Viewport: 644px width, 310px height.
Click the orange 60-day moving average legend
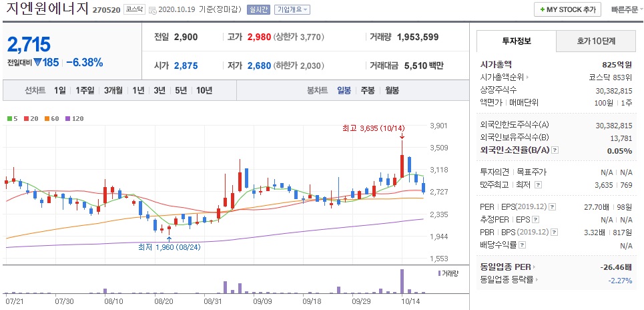point(52,119)
